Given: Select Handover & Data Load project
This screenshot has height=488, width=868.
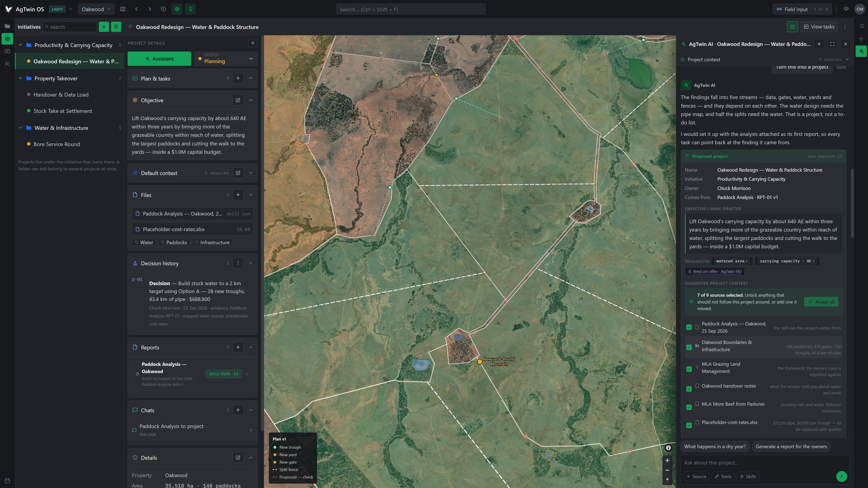Looking at the screenshot, I should pyautogui.click(x=69, y=95).
